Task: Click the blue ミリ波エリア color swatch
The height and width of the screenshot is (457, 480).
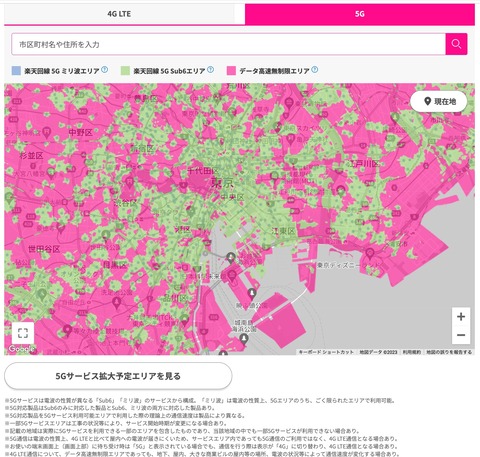Action: point(16,71)
